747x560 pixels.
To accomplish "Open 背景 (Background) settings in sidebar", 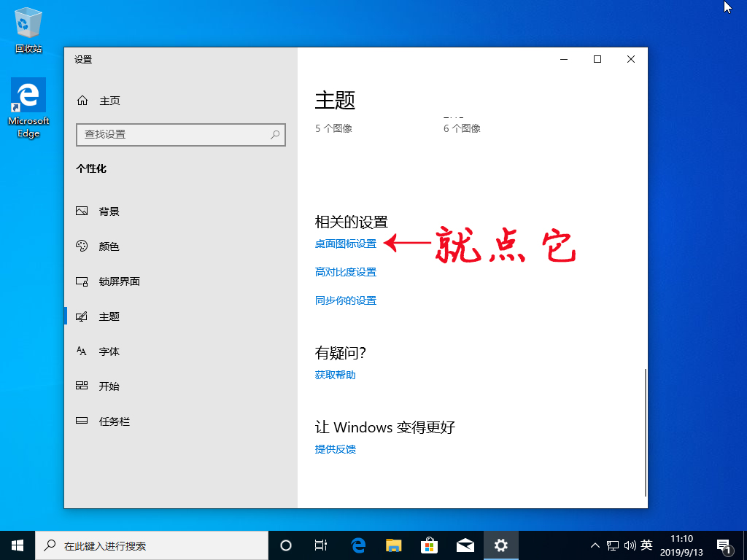I will [109, 211].
